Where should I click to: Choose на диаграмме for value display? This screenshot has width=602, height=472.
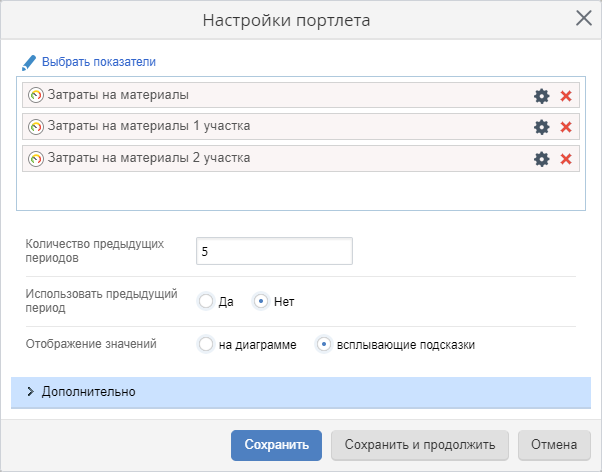[x=206, y=345]
